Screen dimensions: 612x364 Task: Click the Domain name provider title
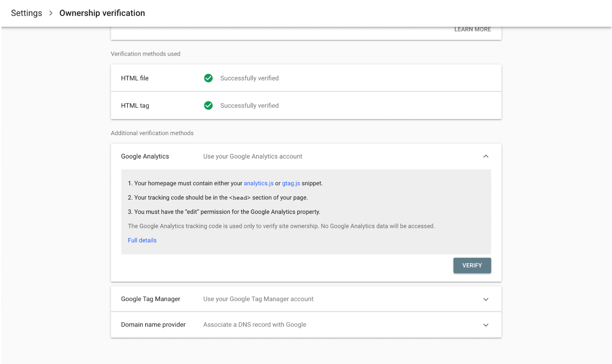pyautogui.click(x=153, y=324)
